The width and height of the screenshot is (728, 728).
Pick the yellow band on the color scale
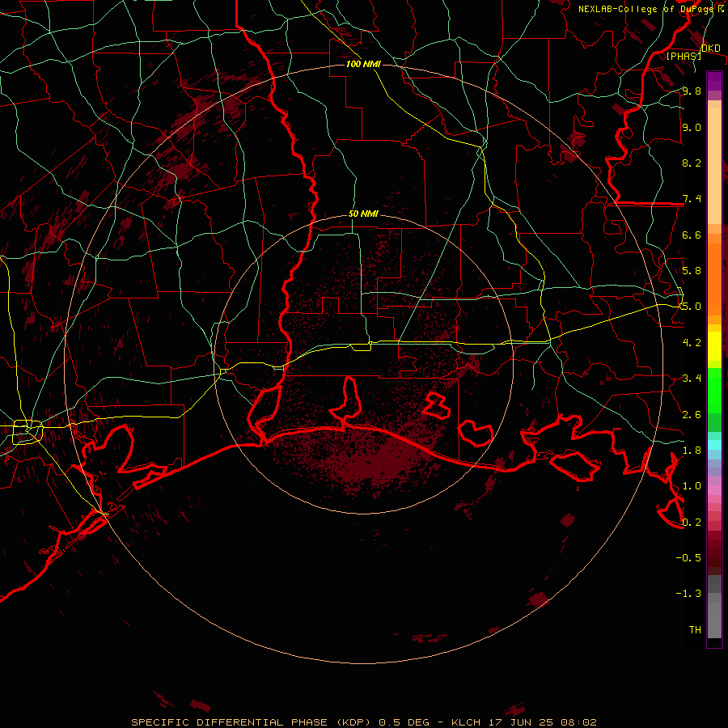pyautogui.click(x=714, y=346)
